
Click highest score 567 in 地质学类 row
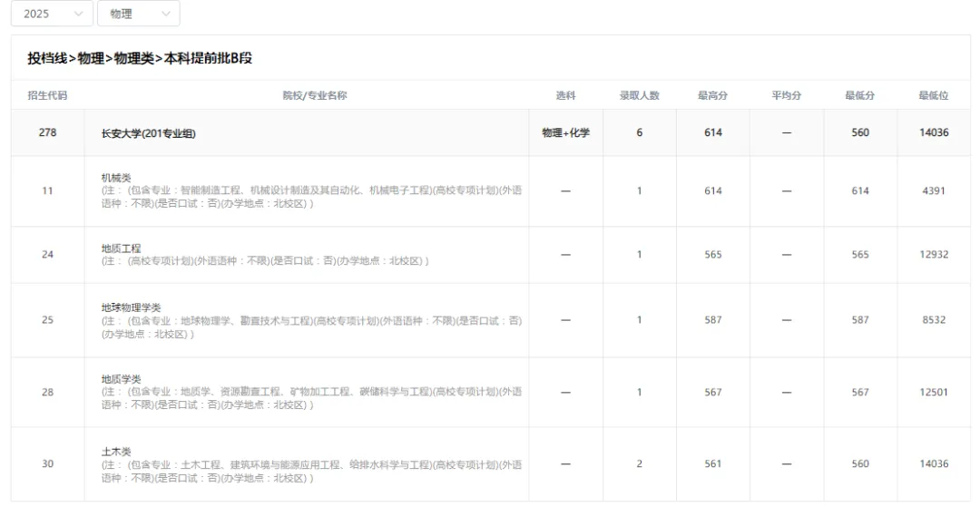tap(713, 392)
